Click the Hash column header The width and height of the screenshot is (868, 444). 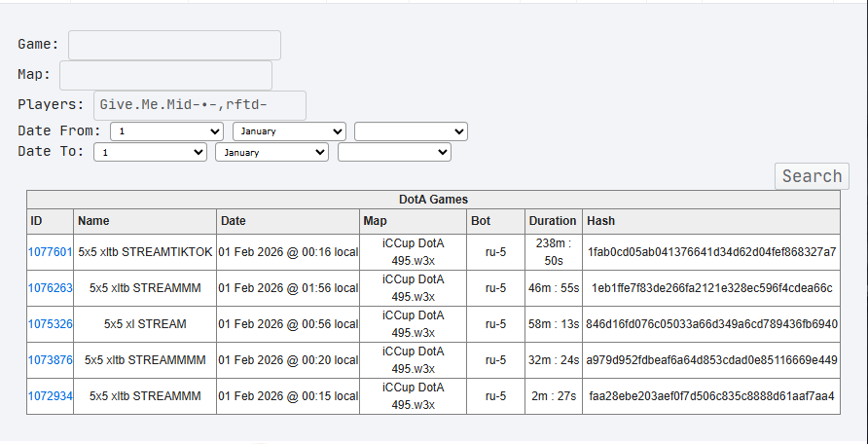[600, 221]
